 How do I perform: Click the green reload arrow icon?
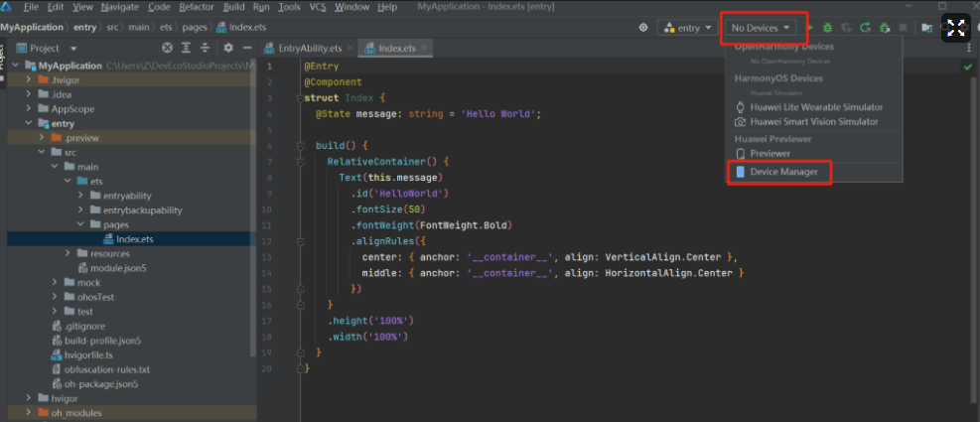[866, 28]
